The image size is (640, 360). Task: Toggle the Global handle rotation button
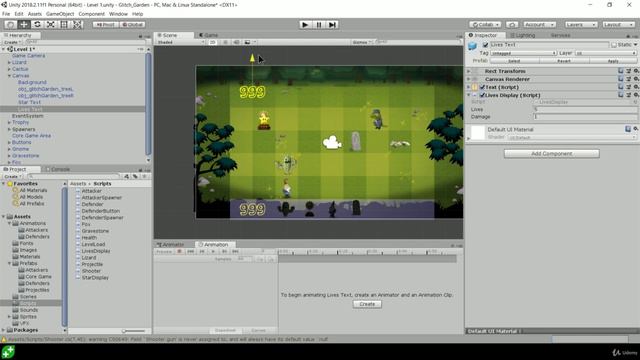pyautogui.click(x=132, y=24)
